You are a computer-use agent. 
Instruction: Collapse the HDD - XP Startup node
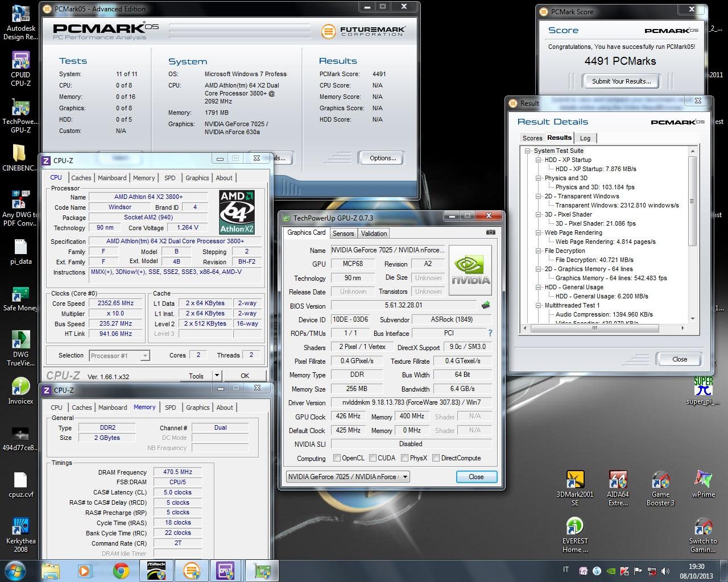539,160
